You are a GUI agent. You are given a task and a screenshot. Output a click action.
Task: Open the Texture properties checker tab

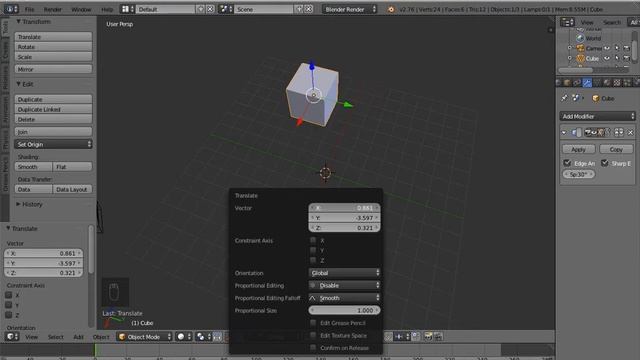click(617, 82)
